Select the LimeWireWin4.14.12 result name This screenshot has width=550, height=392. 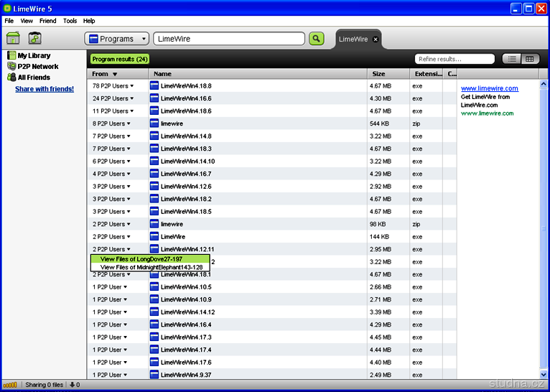187,312
